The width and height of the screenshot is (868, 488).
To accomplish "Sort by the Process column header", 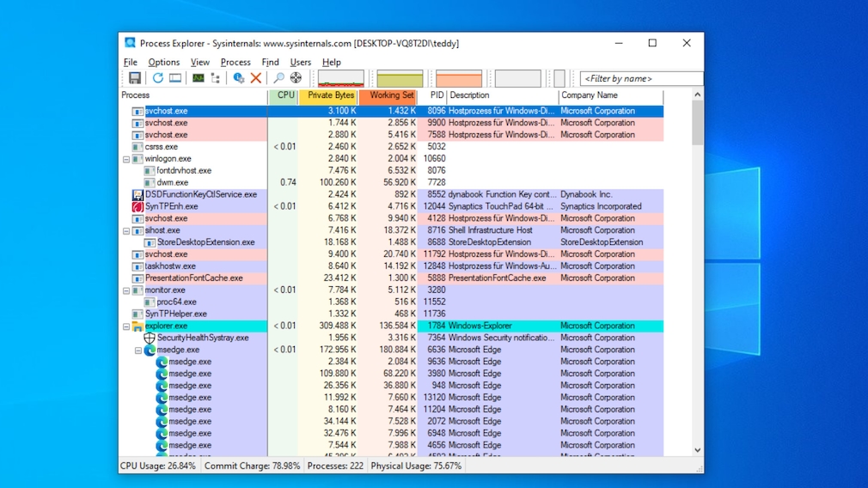I will [193, 95].
